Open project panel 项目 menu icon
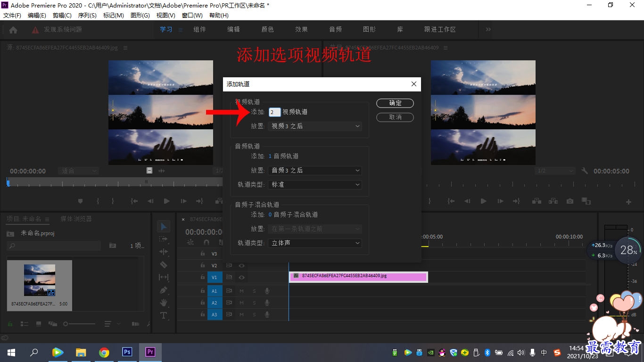This screenshot has width=644, height=362. tap(47, 219)
